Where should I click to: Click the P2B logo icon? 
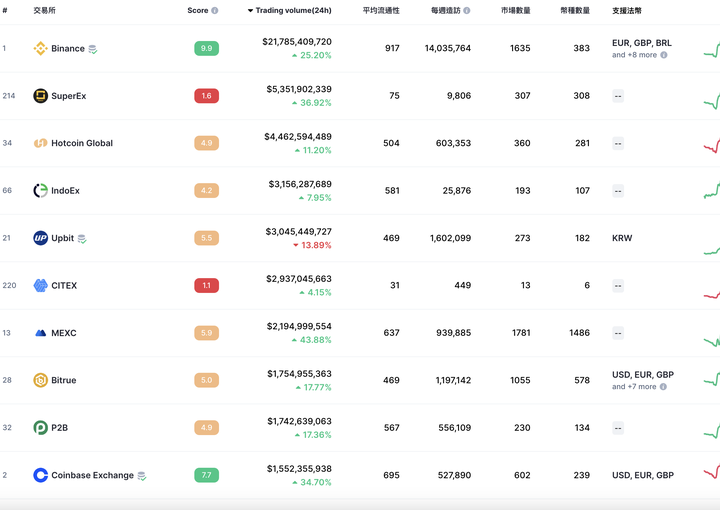pos(40,428)
